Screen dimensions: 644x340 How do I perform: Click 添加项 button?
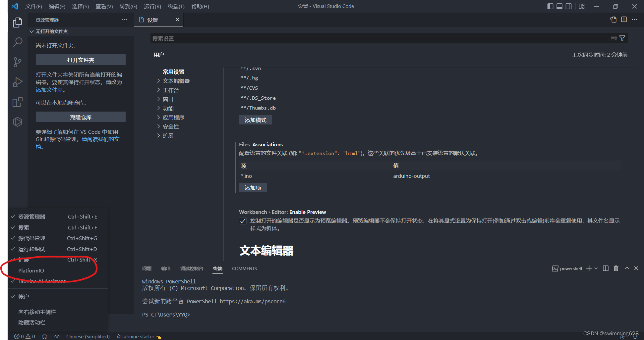[253, 188]
